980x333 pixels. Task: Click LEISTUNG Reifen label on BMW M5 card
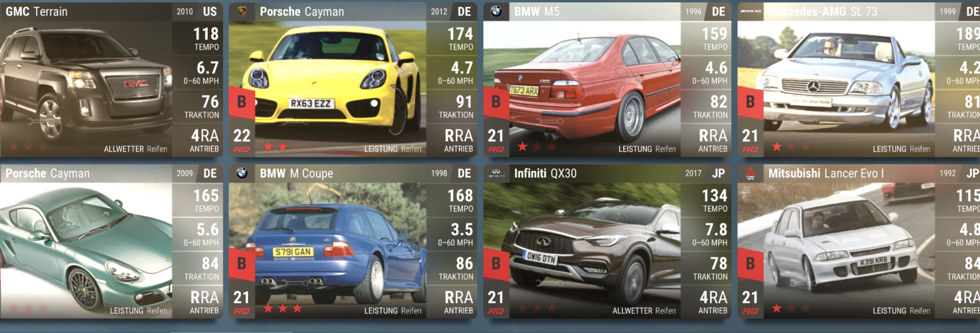647,149
